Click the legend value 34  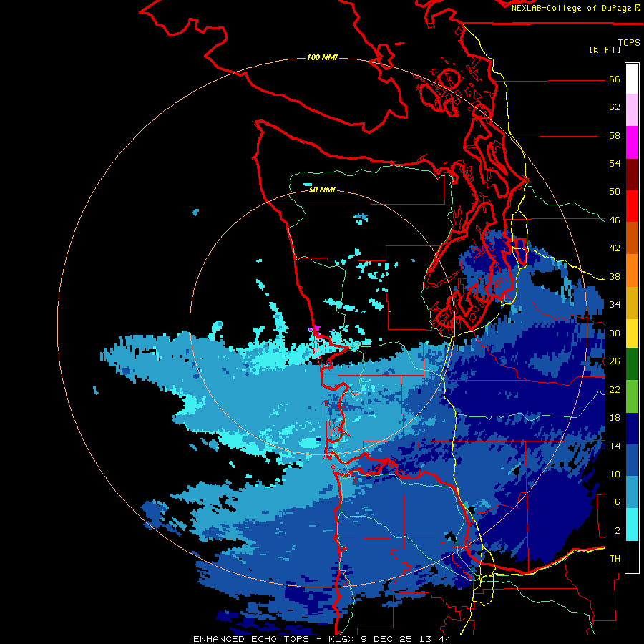pos(615,305)
